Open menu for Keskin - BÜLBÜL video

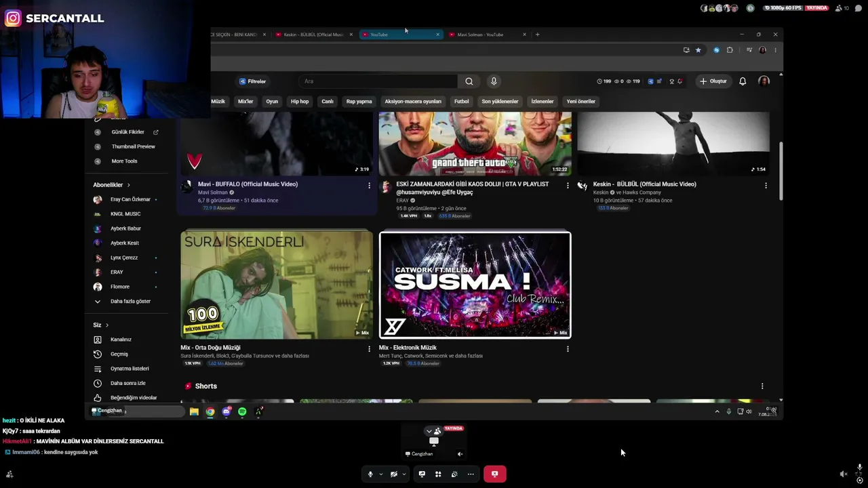point(766,185)
